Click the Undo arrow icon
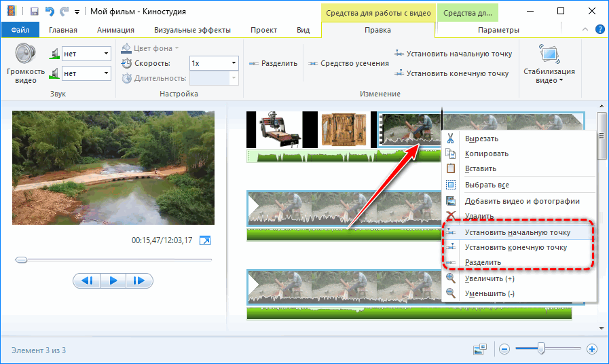609x364 pixels. tap(48, 12)
